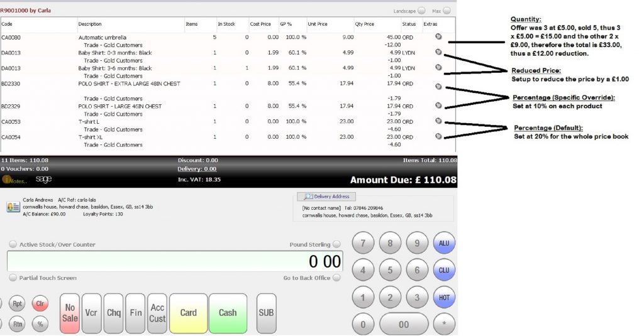This screenshot has width=644, height=336.
Task: Toggle the Landscape radio option
Action: [x=421, y=11]
